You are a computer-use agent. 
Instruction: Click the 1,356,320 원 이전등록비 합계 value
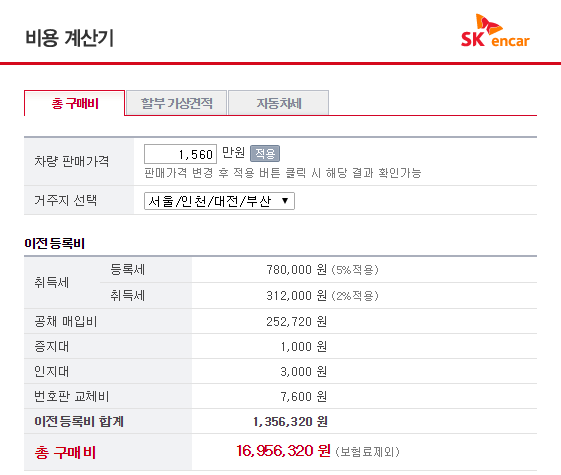(x=290, y=422)
